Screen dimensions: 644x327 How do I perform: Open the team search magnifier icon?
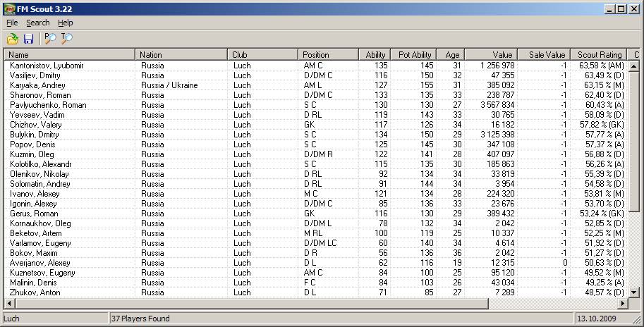pyautogui.click(x=66, y=39)
